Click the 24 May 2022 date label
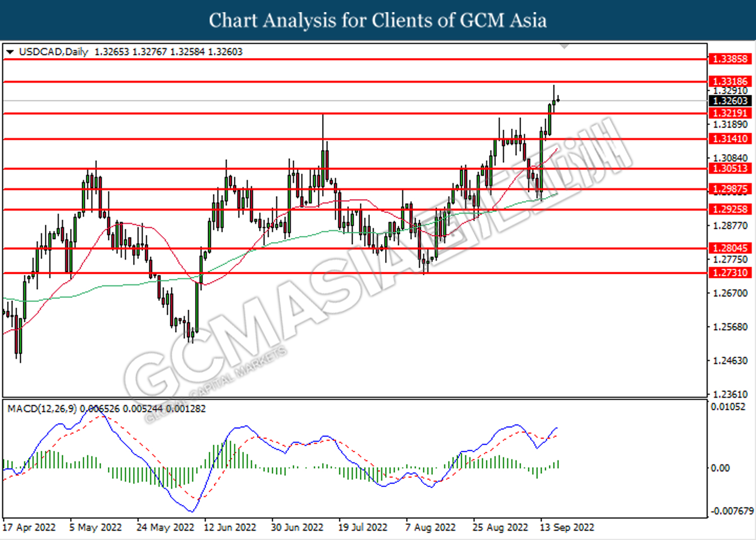The height and width of the screenshot is (540, 756). click(x=165, y=527)
